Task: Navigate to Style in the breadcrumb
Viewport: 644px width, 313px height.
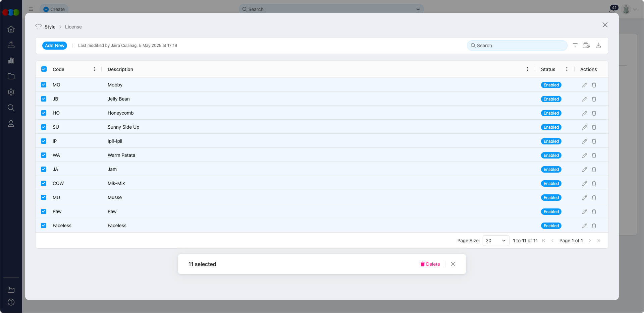Action: coord(50,27)
